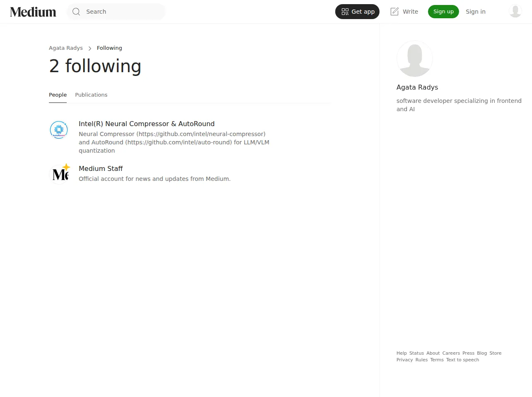Click the Medium logo
This screenshot has width=532, height=397.
33,12
